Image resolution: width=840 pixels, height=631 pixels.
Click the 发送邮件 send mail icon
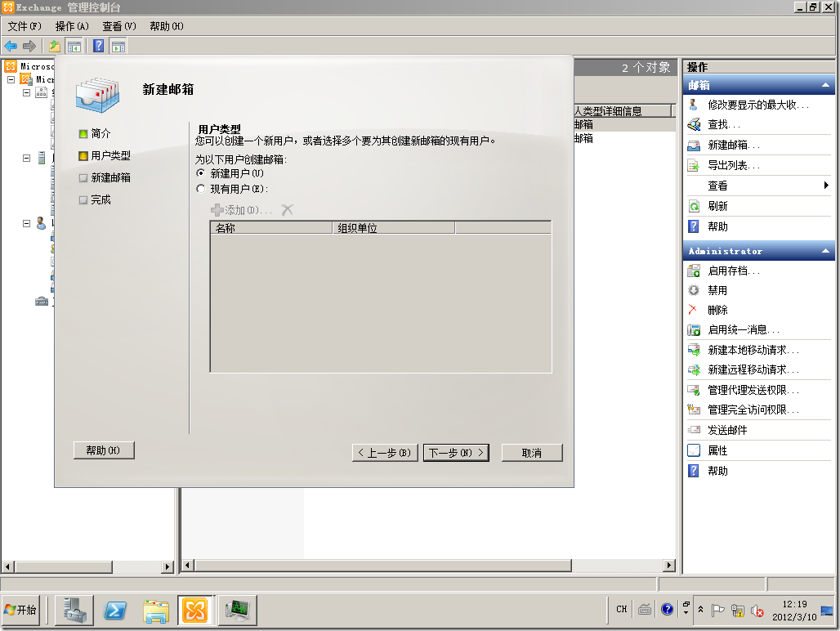(694, 430)
